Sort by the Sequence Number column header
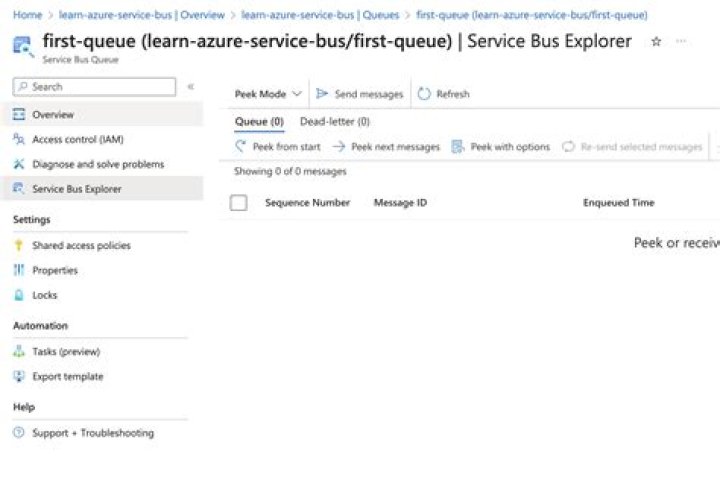Viewport: 720px width, 498px height. click(308, 202)
